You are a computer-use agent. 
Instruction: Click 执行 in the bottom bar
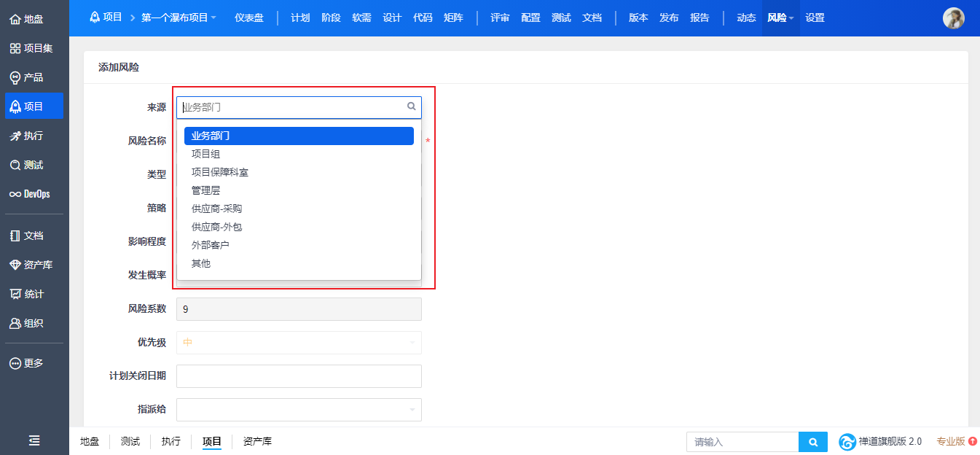pos(171,441)
